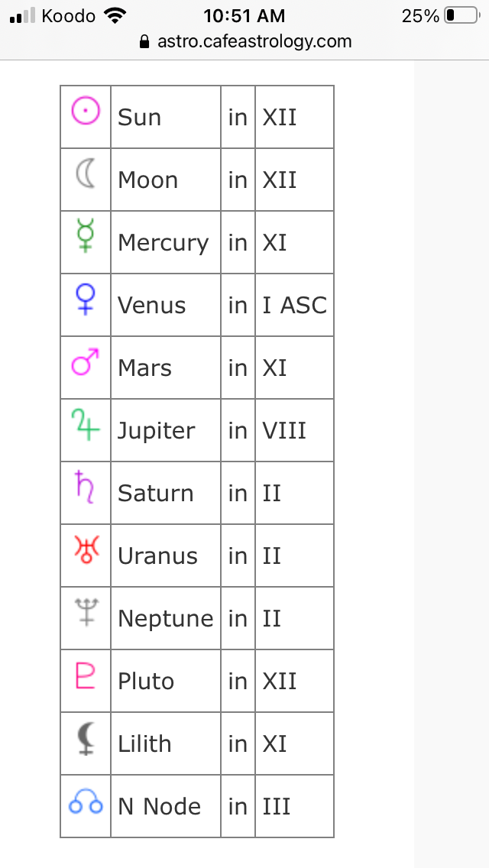
Task: Tap the astro.cafeastrology.com address bar
Action: tap(244, 41)
